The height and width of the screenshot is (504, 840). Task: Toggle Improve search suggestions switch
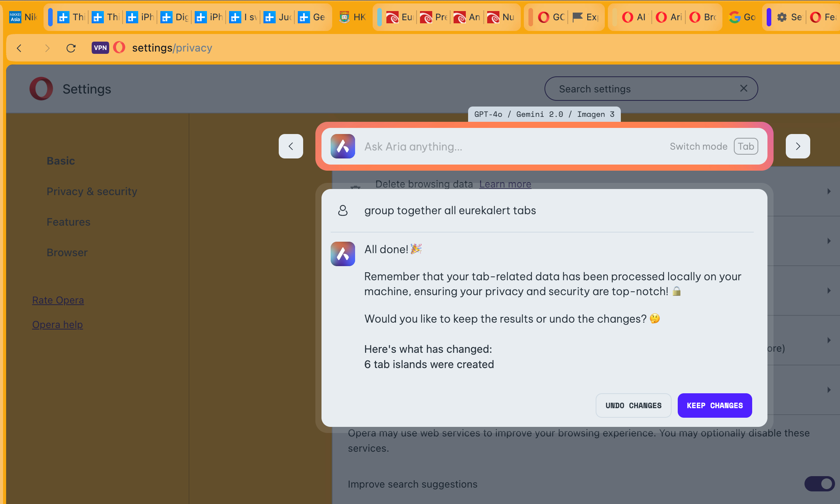pos(820,484)
